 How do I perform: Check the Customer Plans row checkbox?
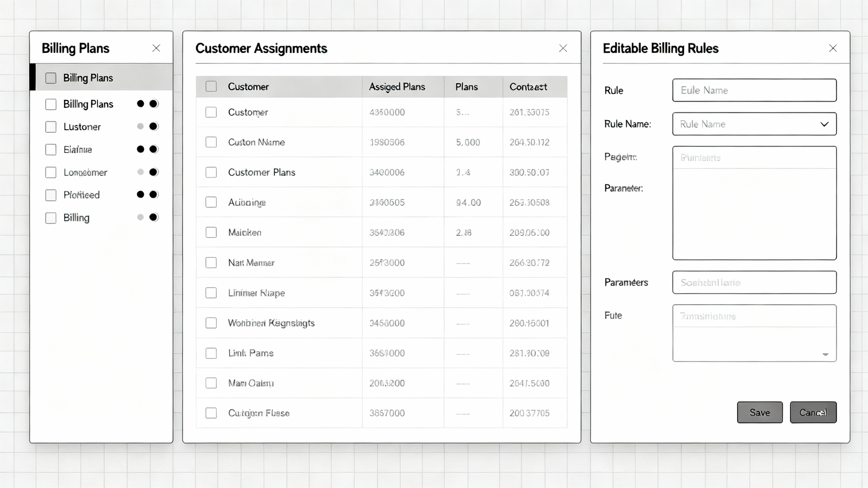211,172
